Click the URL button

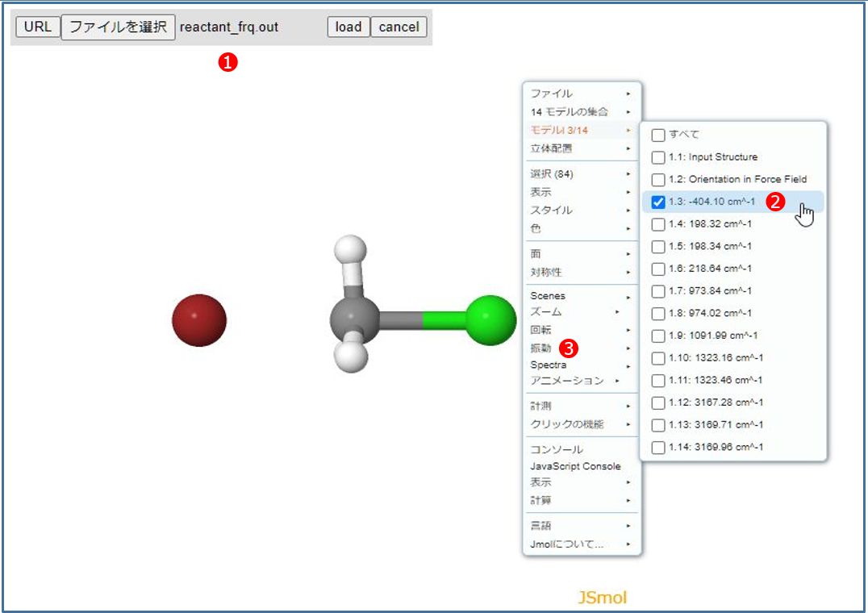[x=39, y=27]
